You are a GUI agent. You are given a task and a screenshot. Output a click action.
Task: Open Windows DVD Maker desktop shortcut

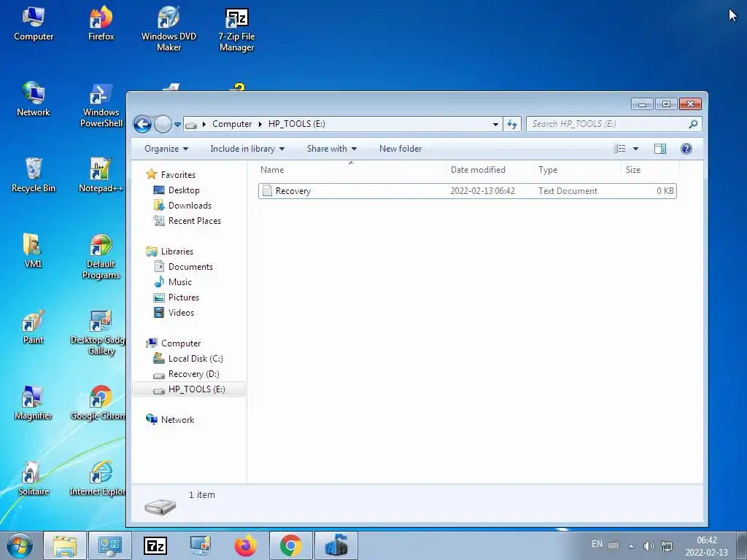coord(169,29)
